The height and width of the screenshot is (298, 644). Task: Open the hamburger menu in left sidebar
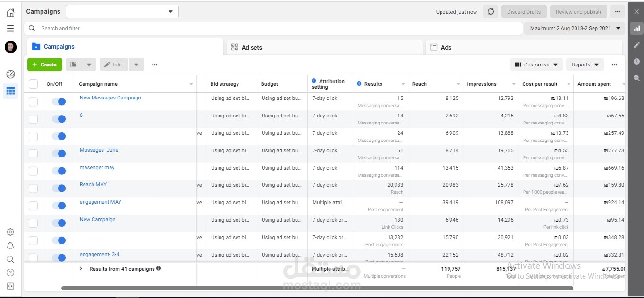click(10, 28)
